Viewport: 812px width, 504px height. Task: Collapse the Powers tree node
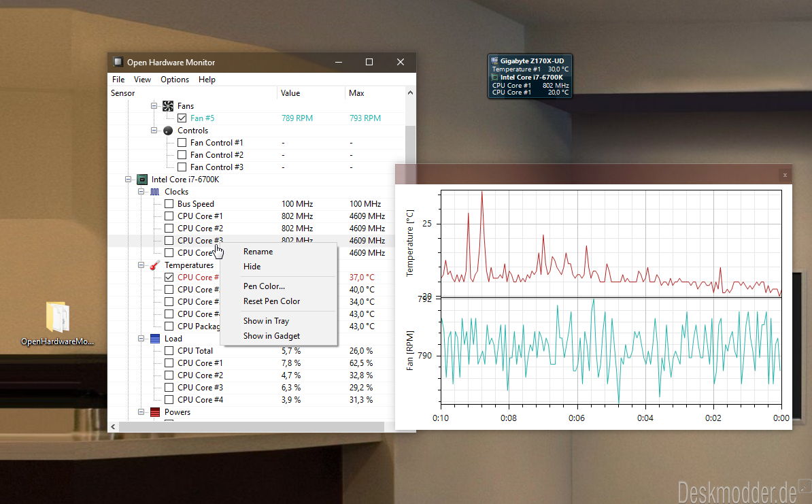141,412
